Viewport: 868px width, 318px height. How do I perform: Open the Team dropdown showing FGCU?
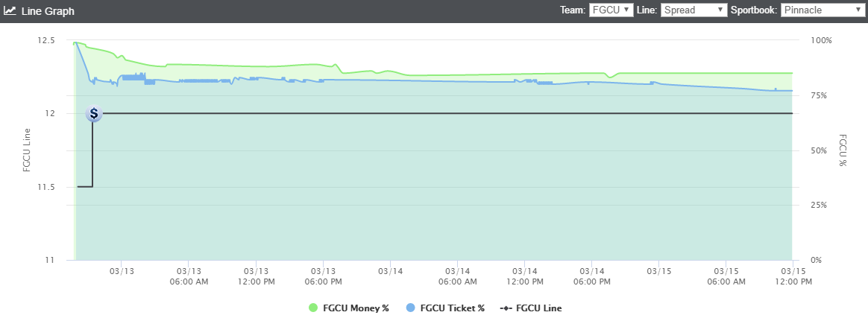[611, 10]
